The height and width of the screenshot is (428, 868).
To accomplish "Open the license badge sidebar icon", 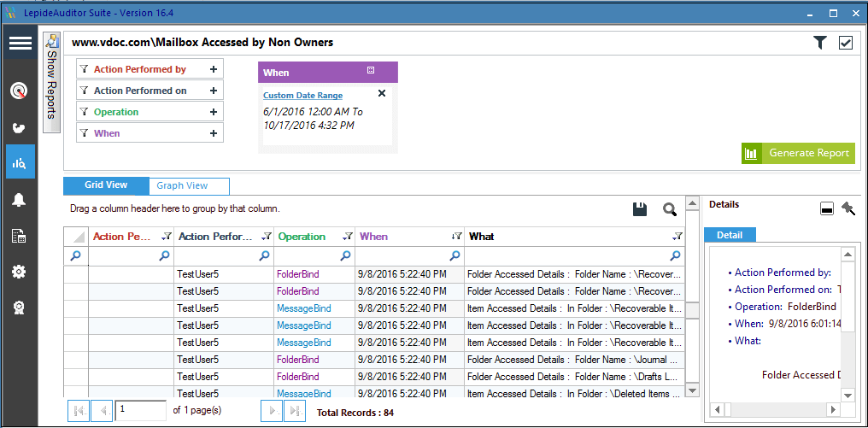I will tap(20, 308).
